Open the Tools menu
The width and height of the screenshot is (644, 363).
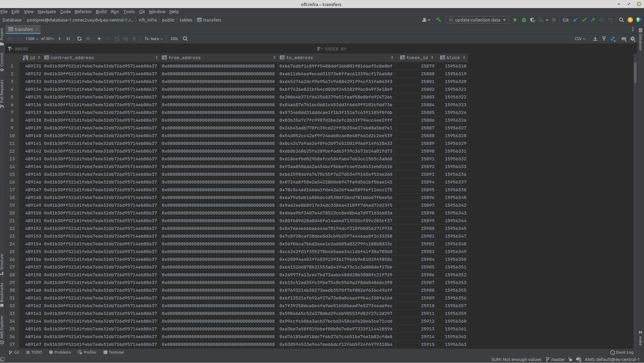coord(129,11)
